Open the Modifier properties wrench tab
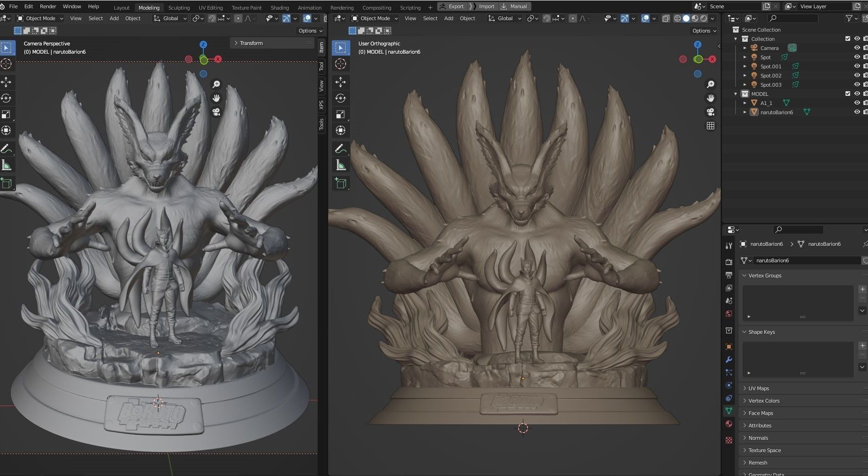Image resolution: width=868 pixels, height=476 pixels. [x=729, y=360]
